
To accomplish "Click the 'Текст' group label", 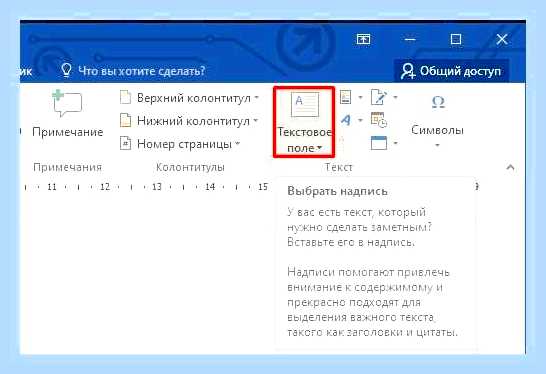I will (x=338, y=167).
